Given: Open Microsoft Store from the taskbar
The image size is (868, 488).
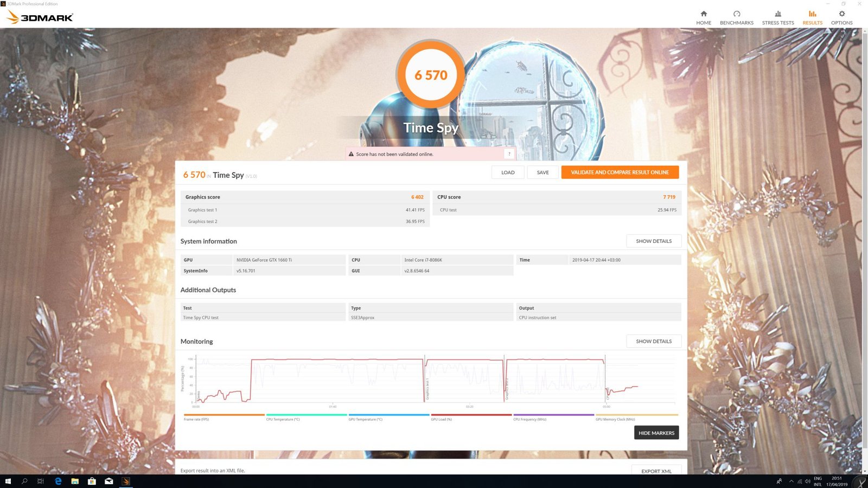Looking at the screenshot, I should (92, 481).
